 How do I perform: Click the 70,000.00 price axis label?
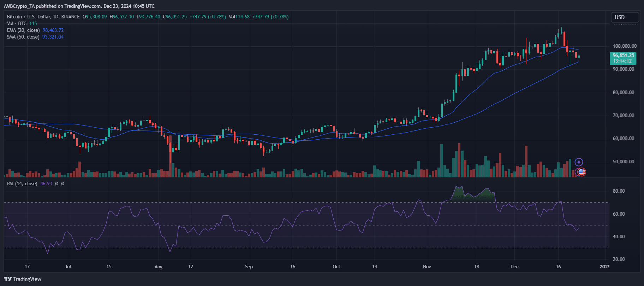(624, 116)
